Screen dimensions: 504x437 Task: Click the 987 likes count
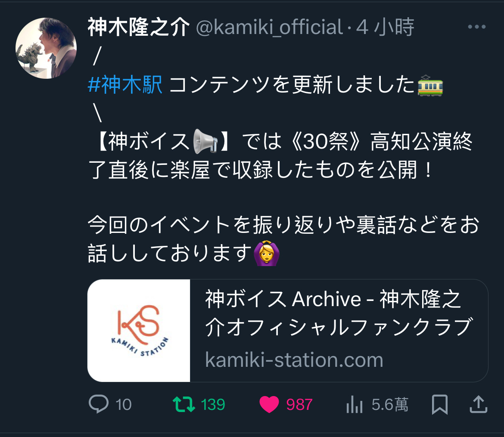[x=299, y=405]
